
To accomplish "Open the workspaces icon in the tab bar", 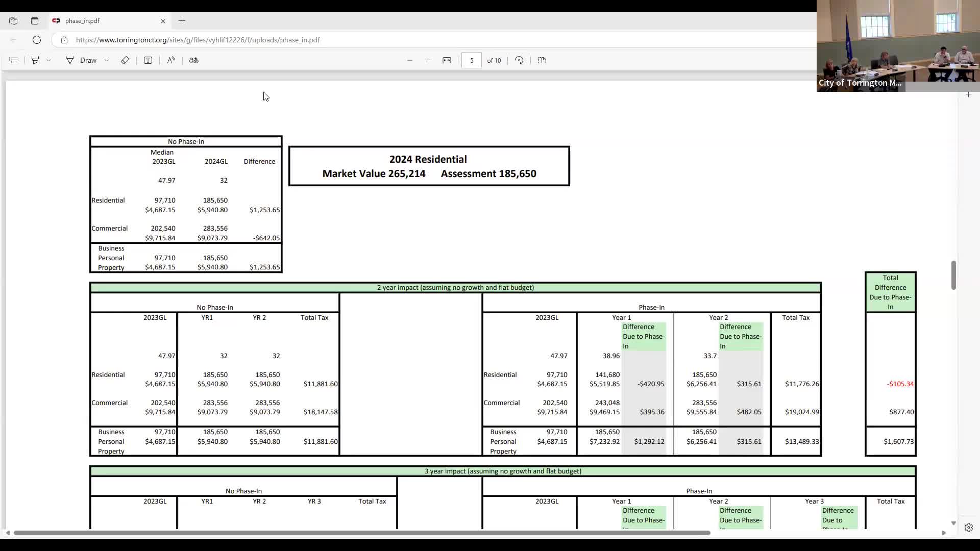I will (13, 21).
